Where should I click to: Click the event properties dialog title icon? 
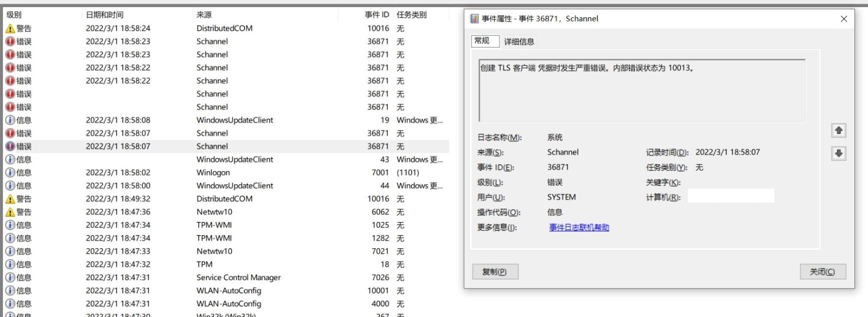474,19
